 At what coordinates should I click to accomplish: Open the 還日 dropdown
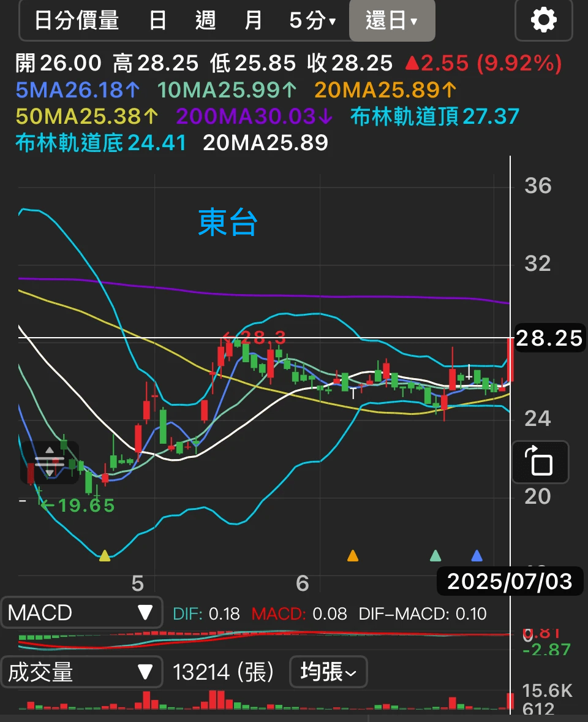(x=392, y=21)
